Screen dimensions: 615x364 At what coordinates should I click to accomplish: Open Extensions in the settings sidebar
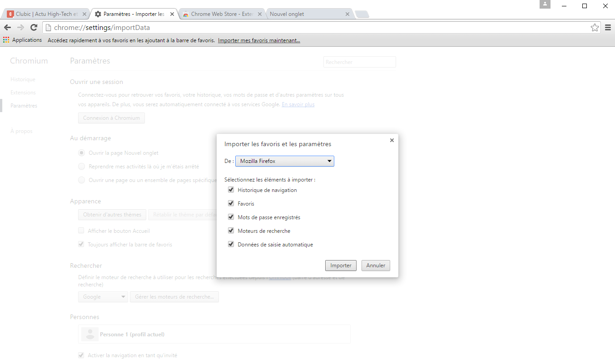tap(23, 93)
